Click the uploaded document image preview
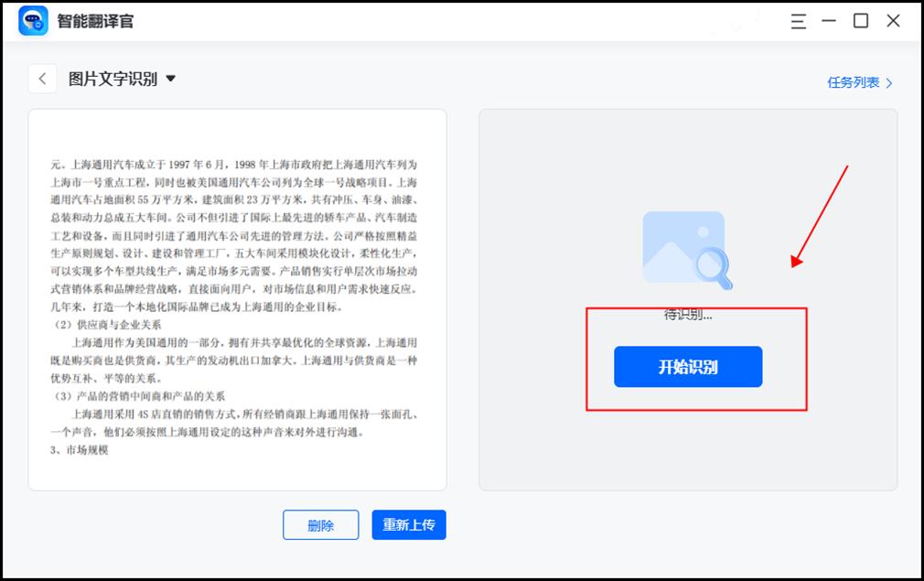 [x=237, y=300]
